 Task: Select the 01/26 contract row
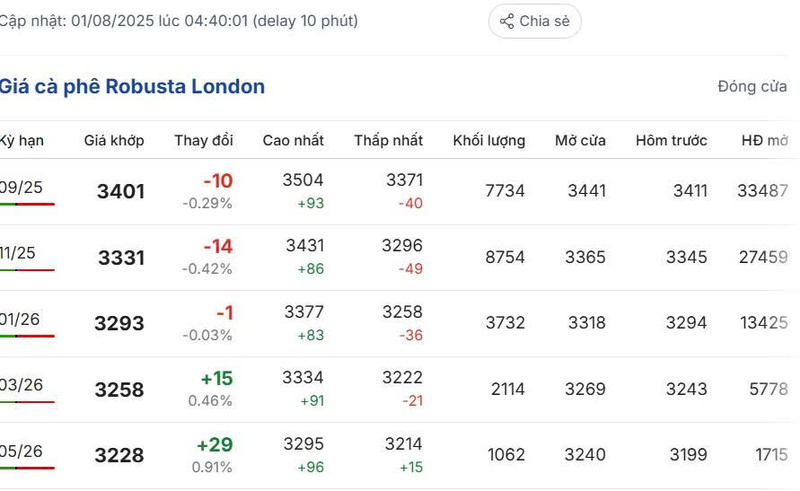coord(20,320)
